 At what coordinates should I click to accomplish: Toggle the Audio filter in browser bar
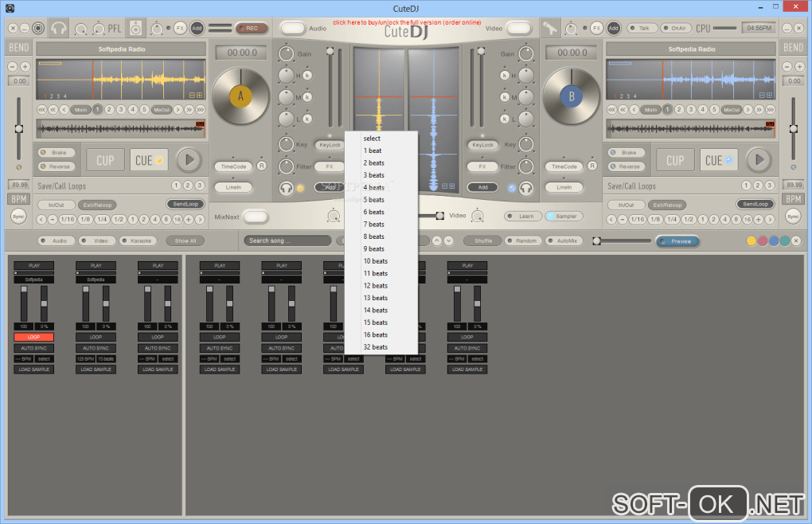57,240
